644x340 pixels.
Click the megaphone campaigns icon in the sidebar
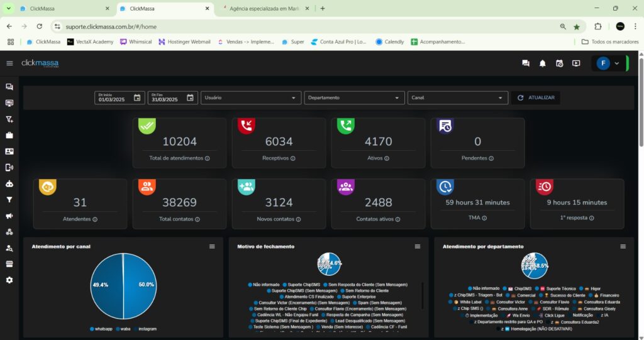coord(9,216)
